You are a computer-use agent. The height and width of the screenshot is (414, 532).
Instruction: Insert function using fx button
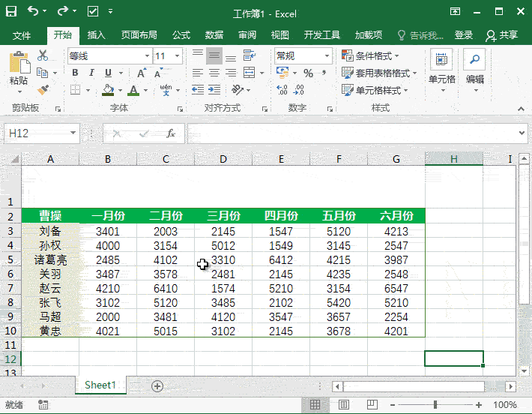(x=171, y=133)
